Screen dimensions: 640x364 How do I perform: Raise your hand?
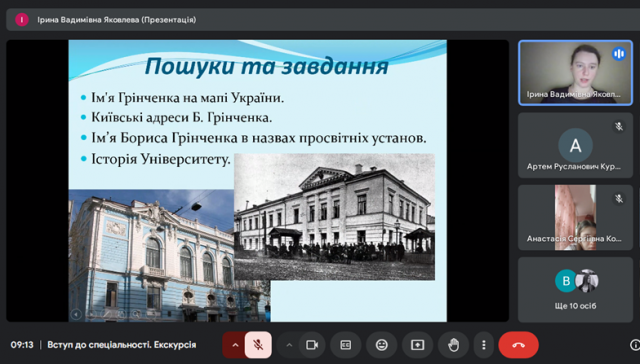click(453, 345)
